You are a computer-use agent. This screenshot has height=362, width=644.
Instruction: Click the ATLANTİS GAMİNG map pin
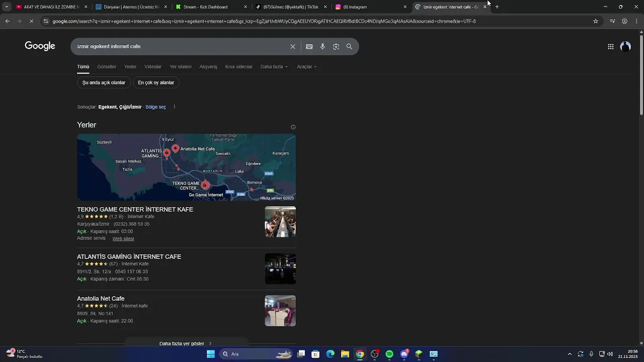[x=167, y=152]
